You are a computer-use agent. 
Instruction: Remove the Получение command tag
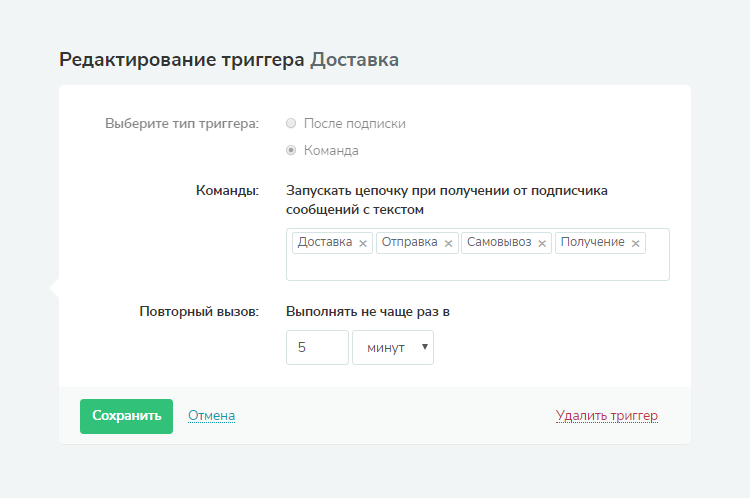[635, 243]
